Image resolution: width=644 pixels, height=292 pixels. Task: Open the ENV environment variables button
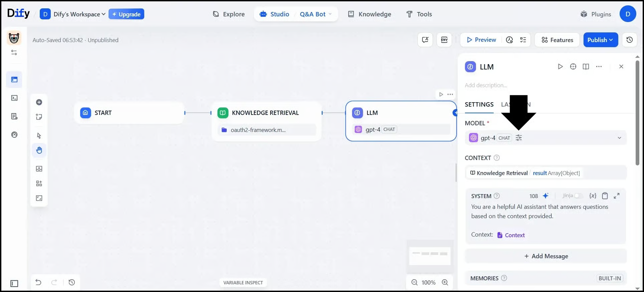[444, 40]
